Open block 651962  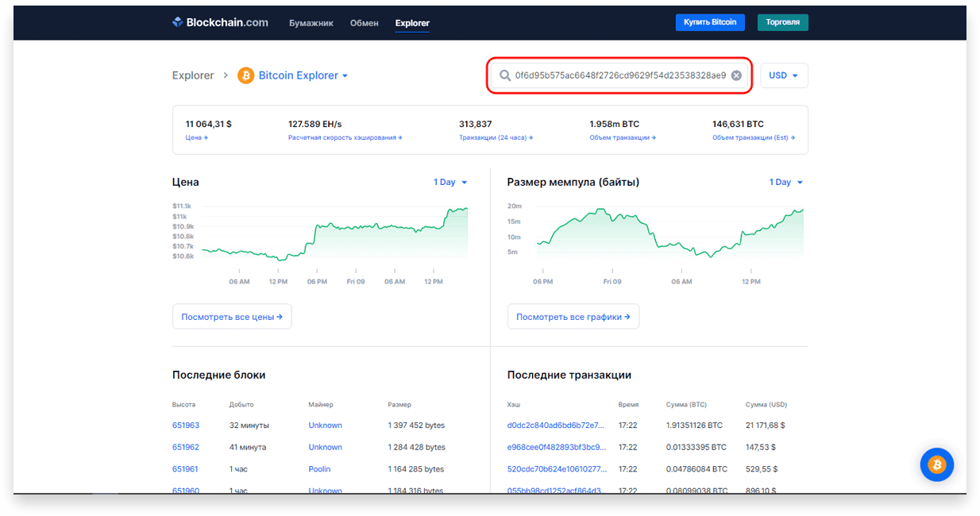[186, 447]
